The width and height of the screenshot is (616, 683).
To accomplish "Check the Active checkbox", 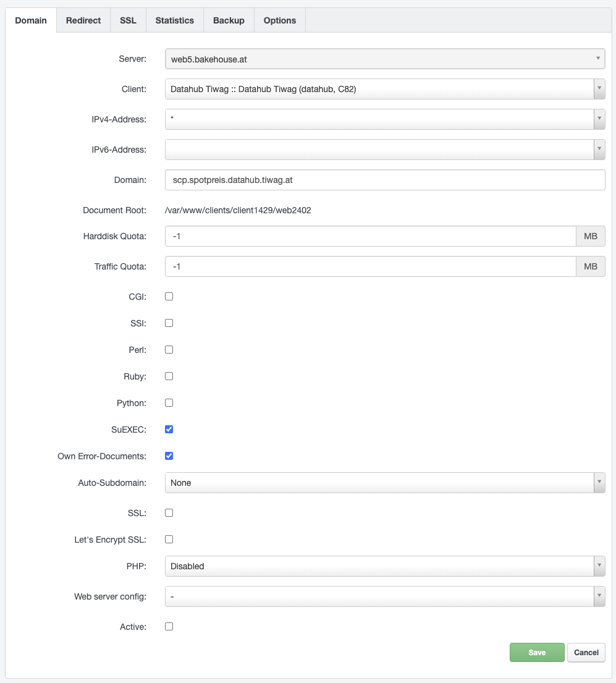I will click(x=169, y=627).
